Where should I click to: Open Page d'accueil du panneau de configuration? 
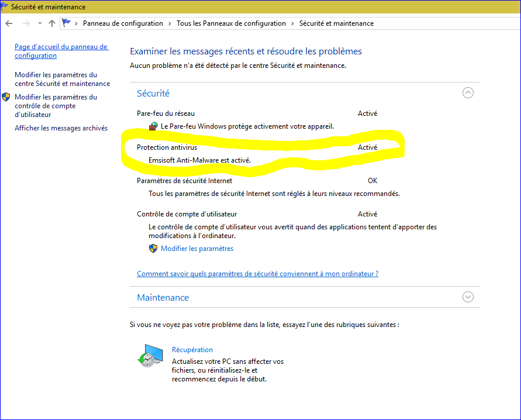point(61,51)
